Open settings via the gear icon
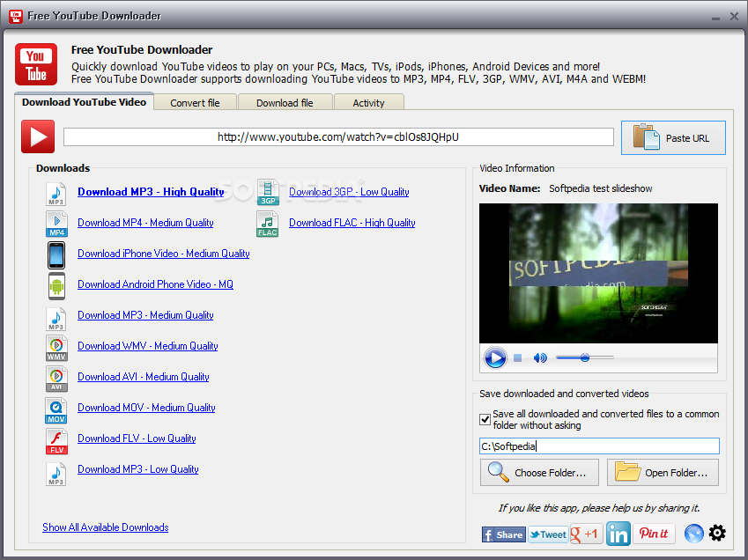This screenshot has width=748, height=560. click(x=717, y=533)
